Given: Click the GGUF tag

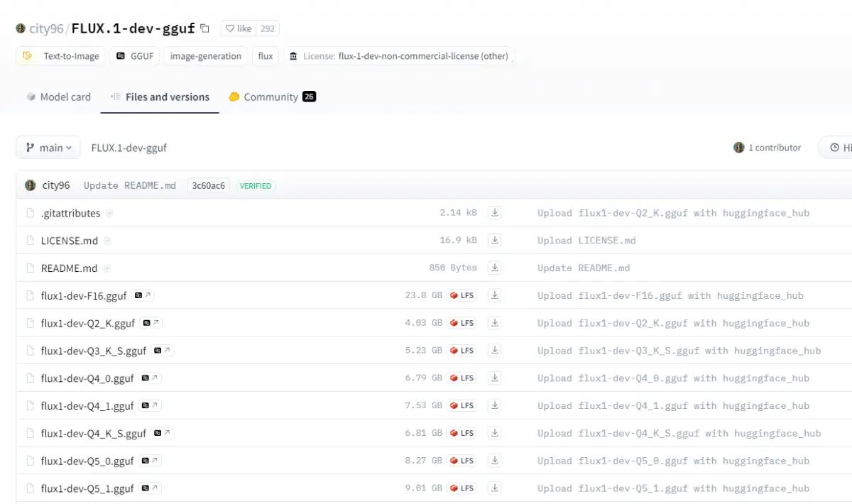Looking at the screenshot, I should (134, 56).
